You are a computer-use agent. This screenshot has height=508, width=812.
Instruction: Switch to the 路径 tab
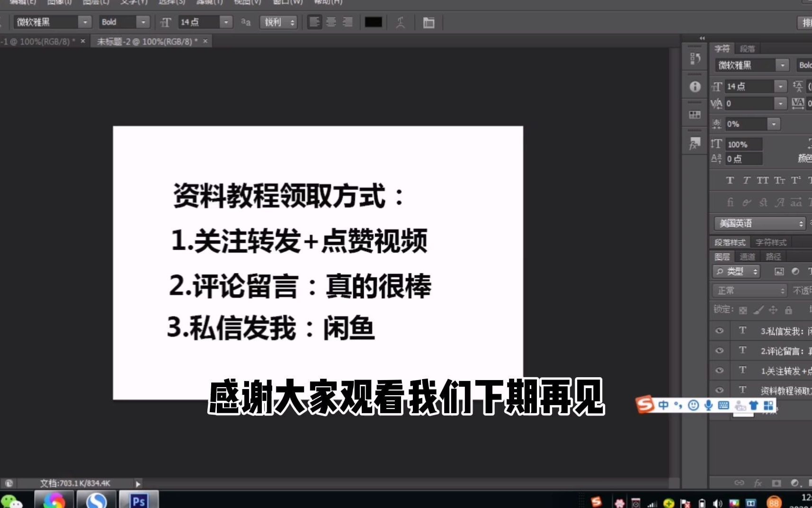click(x=773, y=257)
